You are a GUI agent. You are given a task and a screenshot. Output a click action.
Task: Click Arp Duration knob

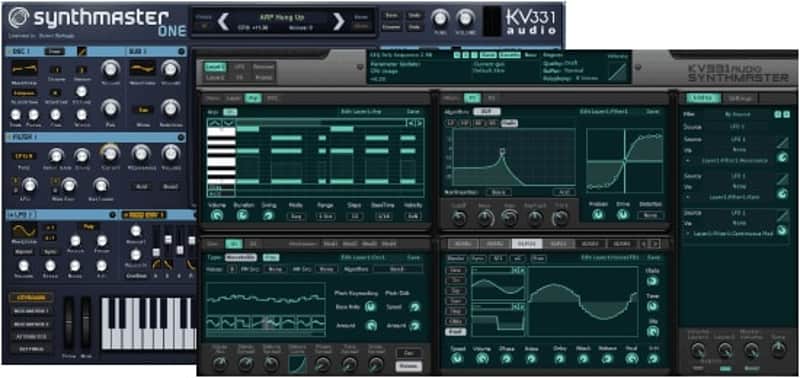[x=242, y=216]
